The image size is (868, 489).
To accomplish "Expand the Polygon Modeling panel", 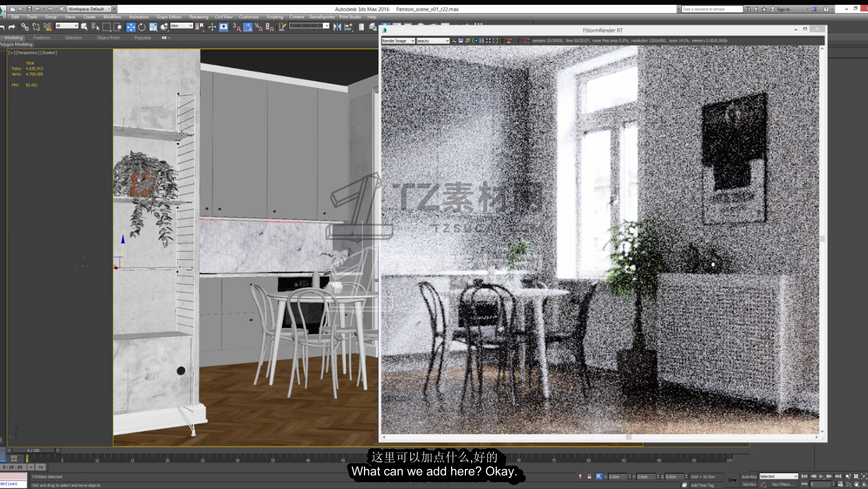I will pos(16,44).
